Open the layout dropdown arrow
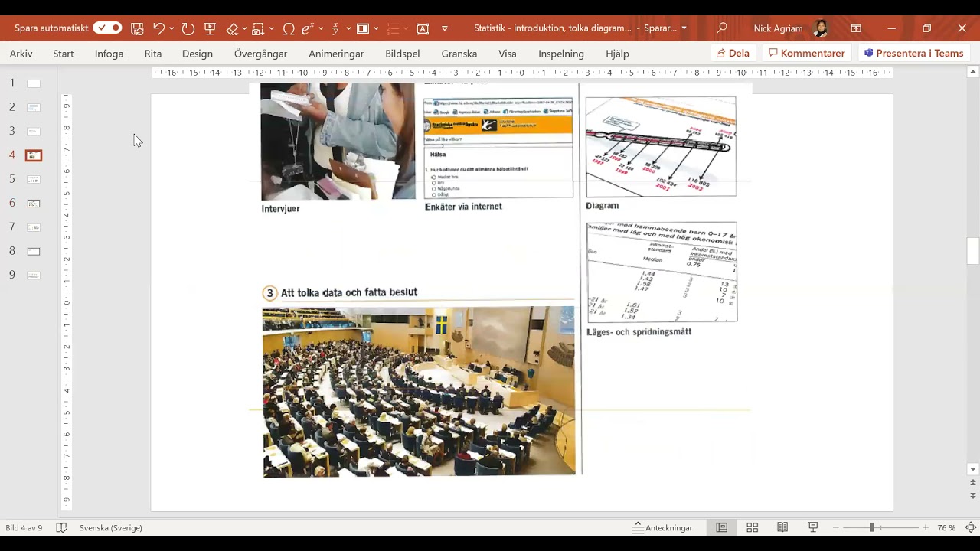This screenshot has height=551, width=980. point(376,28)
